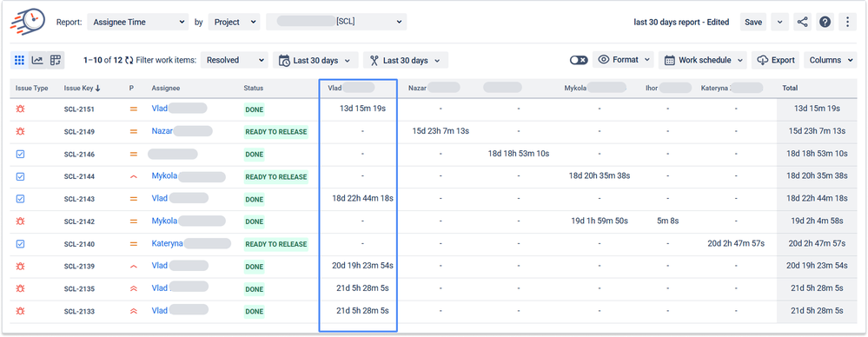
Task: Click the medium priority icon for SCL-2151
Action: tap(133, 109)
